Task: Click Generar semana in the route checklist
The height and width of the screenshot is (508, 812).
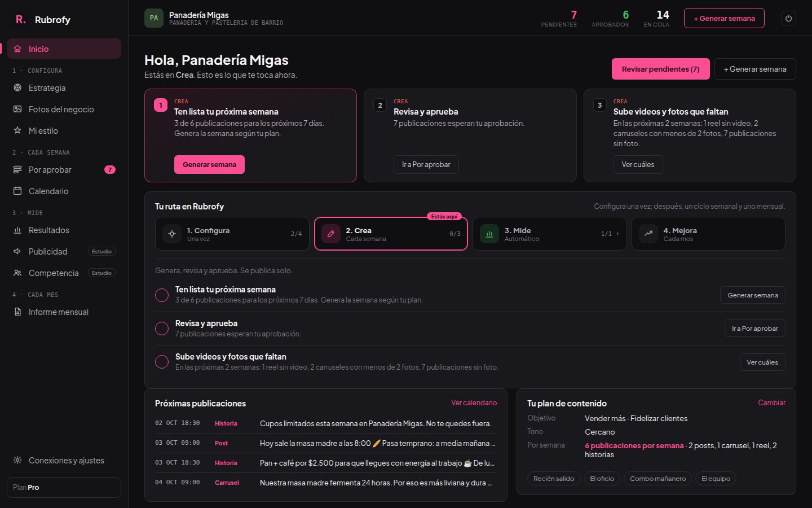Action: [x=752, y=295]
